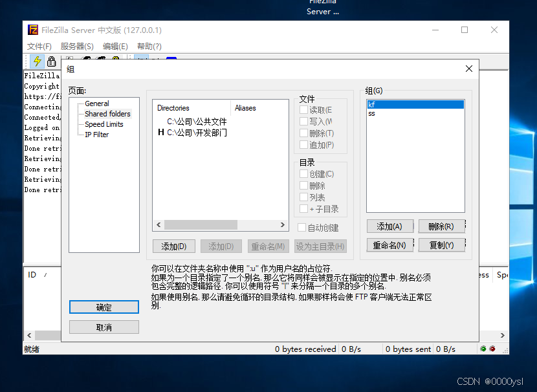This screenshot has width=537, height=392.
Task: Click the enabled 添加(D) button below directories
Action: point(174,246)
